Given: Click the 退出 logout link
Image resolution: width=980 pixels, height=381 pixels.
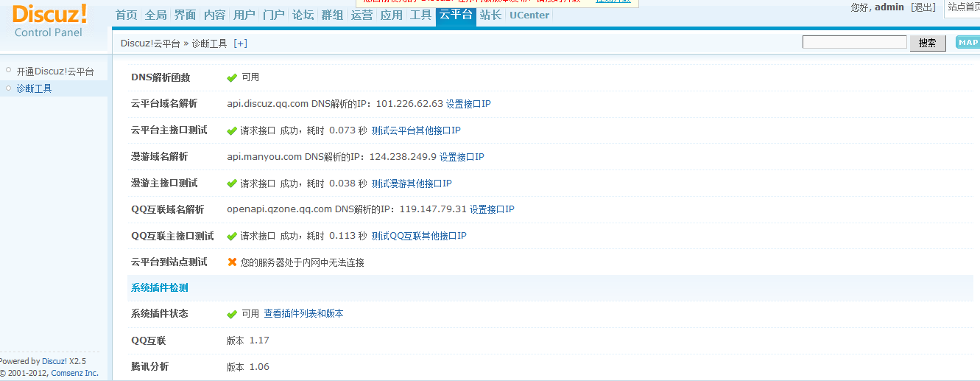Looking at the screenshot, I should tap(923, 7).
